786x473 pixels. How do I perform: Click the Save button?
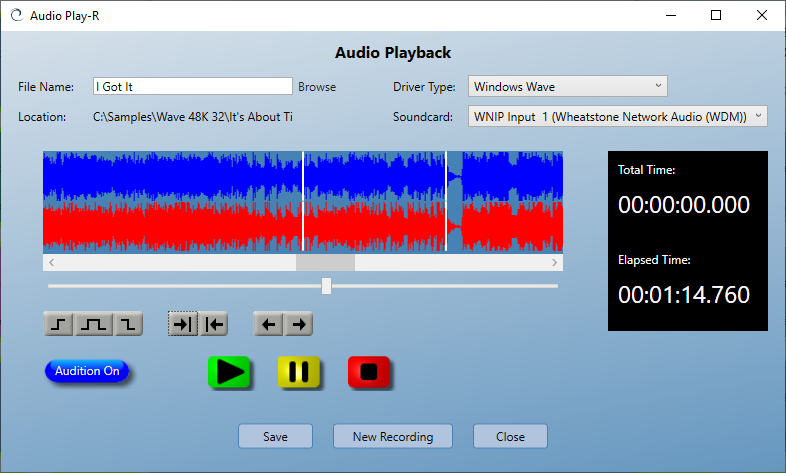pos(275,436)
